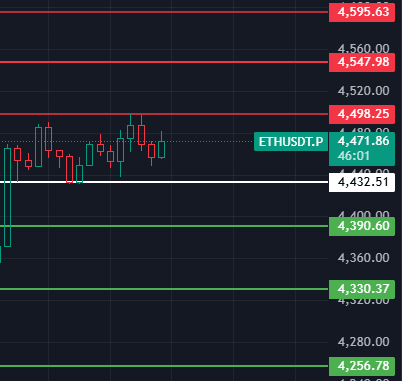Select the ETHUSDT.P symbol label
The height and width of the screenshot is (381, 402).
[291, 142]
